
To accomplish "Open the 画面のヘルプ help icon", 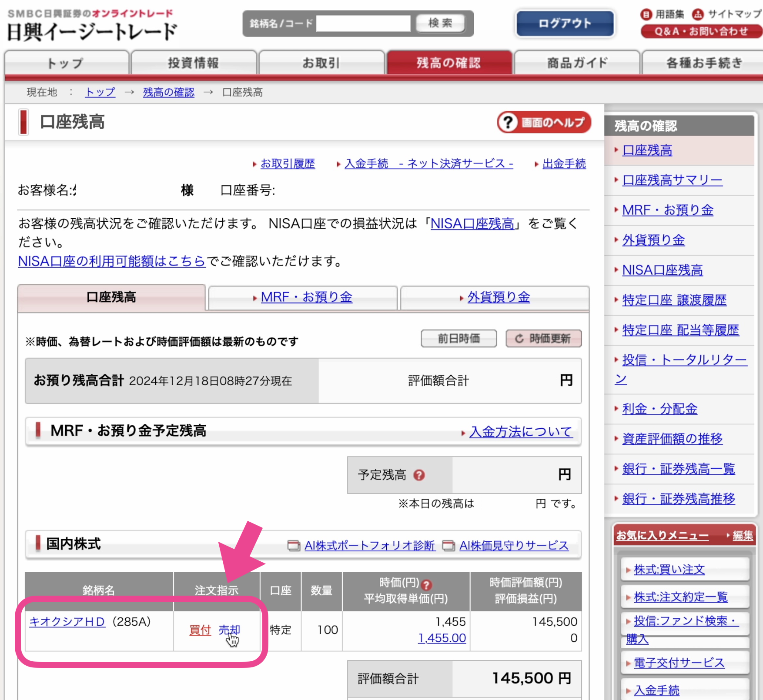I will (508, 122).
